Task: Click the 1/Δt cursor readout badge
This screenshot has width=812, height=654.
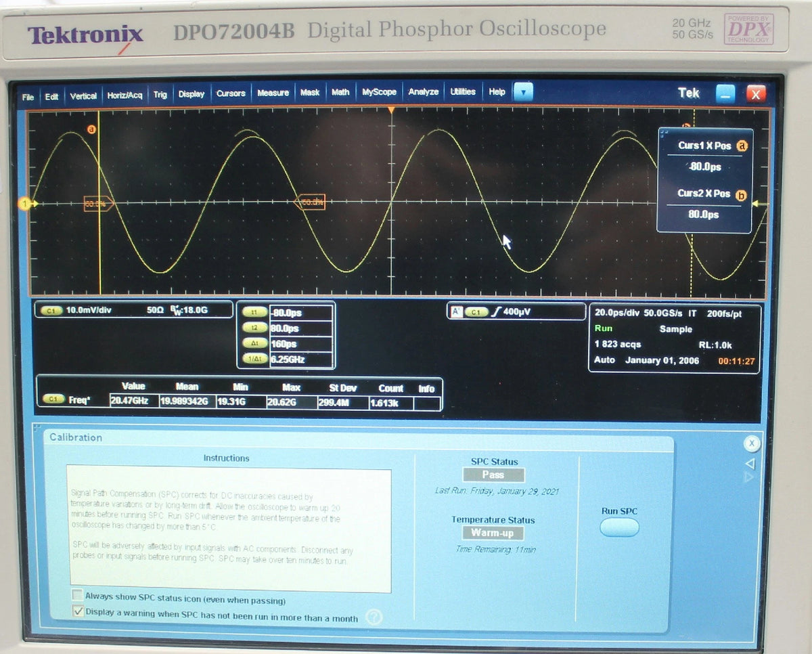Action: coord(254,359)
